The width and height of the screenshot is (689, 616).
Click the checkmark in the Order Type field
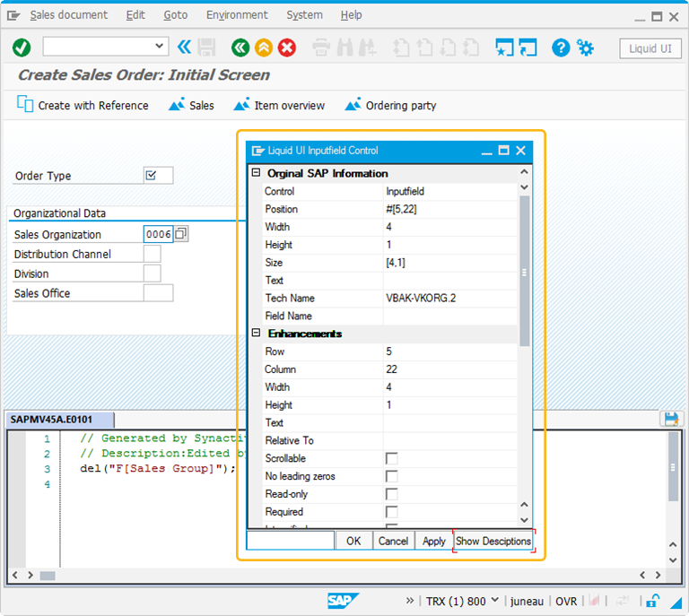151,176
